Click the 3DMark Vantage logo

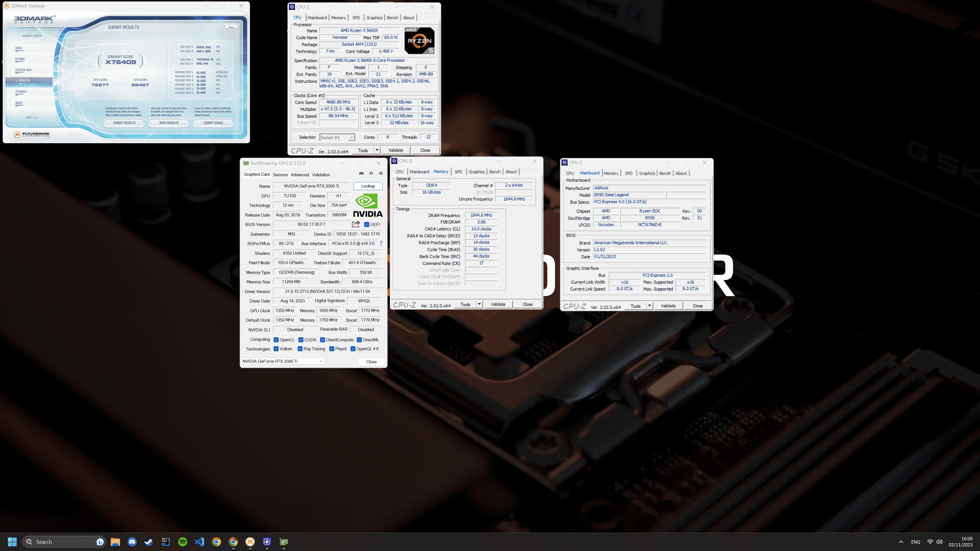tap(35, 19)
